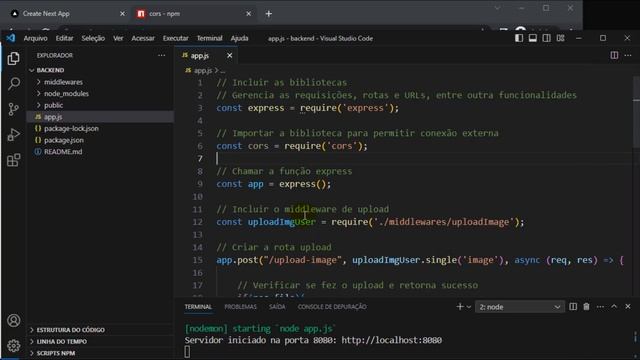Open the Seleção menu
Image resolution: width=640 pixels, height=360 pixels.
(x=93, y=38)
